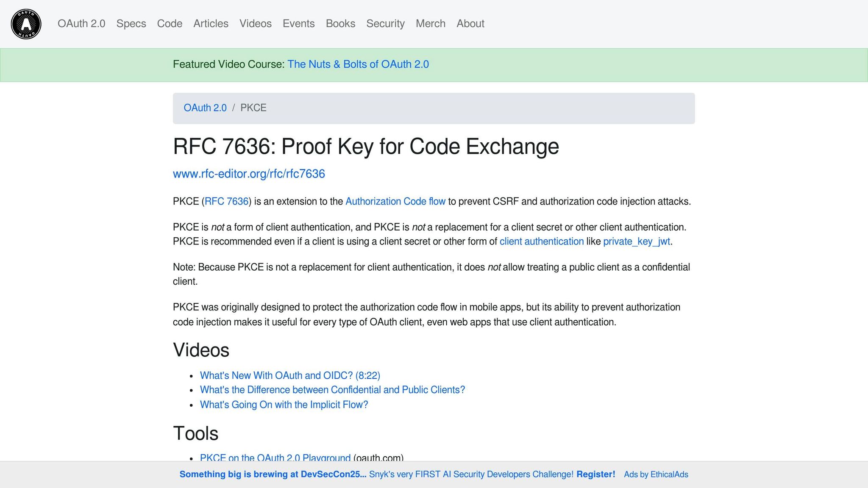Select Events in the top navigation
This screenshot has width=868, height=488.
298,24
